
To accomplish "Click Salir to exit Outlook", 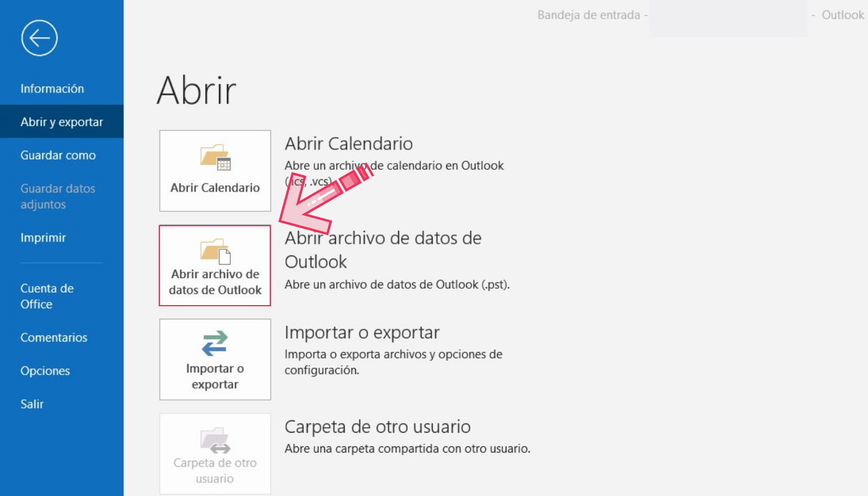I will 32,404.
